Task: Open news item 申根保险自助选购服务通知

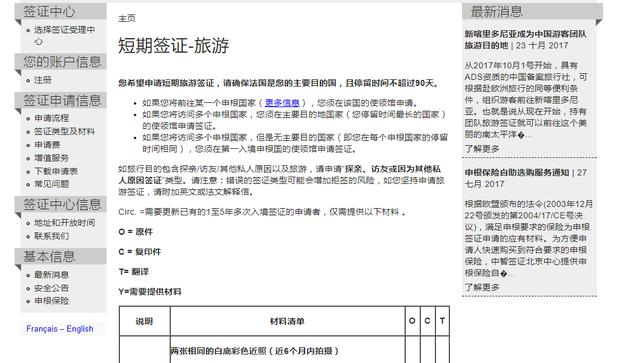Action: point(517,173)
